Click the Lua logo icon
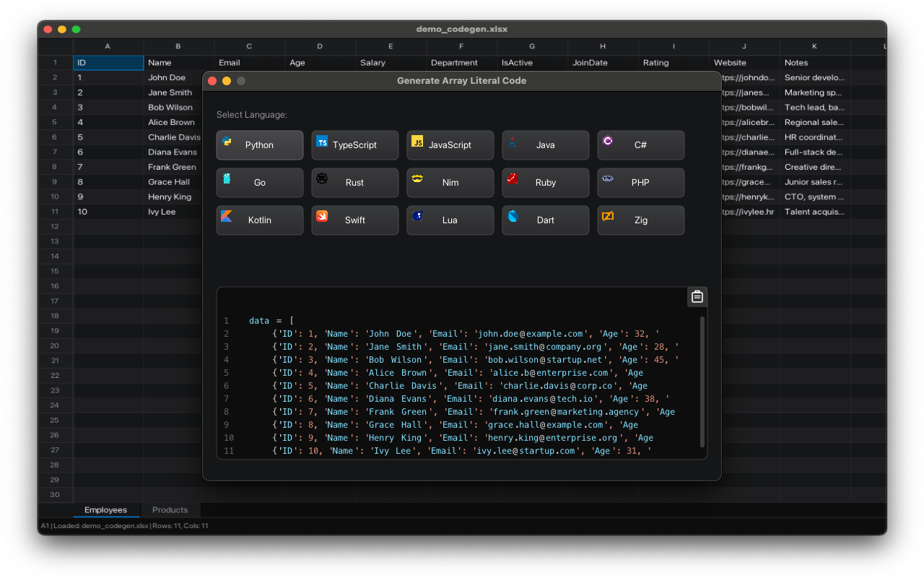Image resolution: width=924 pixels, height=578 pixels. click(417, 216)
